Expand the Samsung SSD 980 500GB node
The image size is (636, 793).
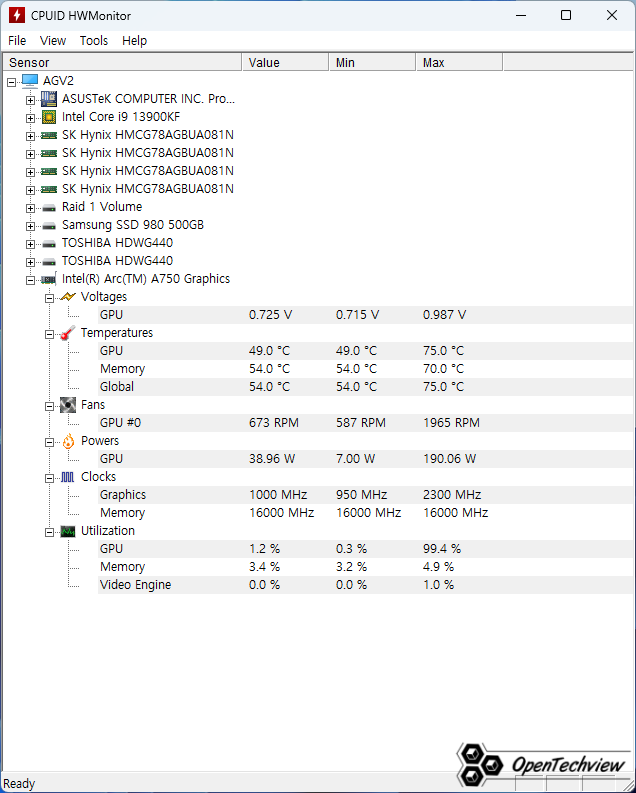(x=30, y=227)
